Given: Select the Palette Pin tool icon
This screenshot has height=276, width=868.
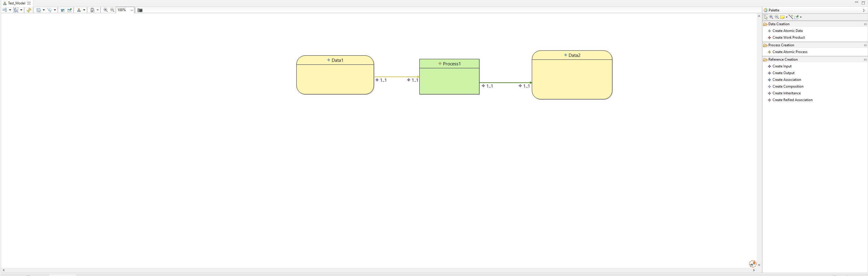Looking at the screenshot, I should pos(797,17).
